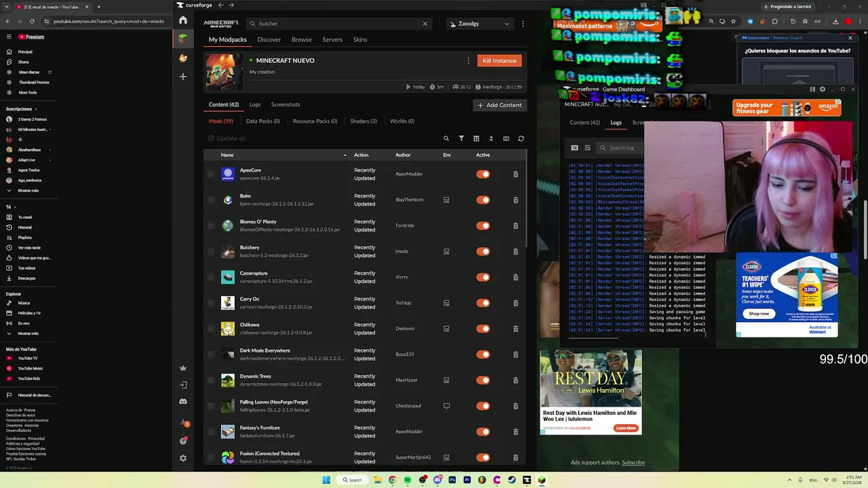Image resolution: width=868 pixels, height=488 pixels.
Task: Disable the Chiikawa mod toggle
Action: point(483,329)
